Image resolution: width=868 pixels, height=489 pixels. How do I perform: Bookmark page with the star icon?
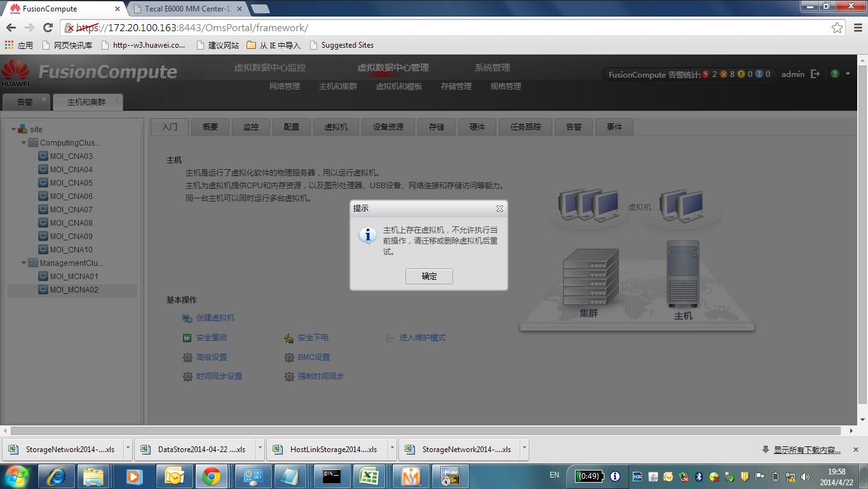[x=837, y=28]
